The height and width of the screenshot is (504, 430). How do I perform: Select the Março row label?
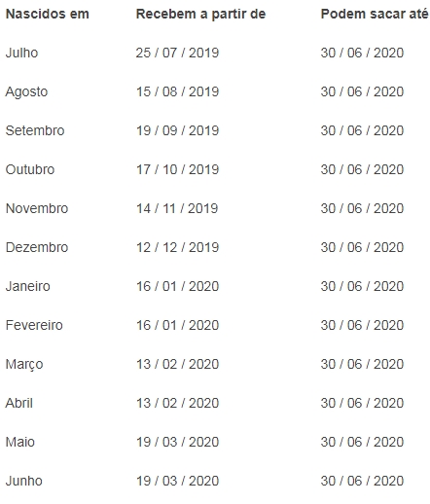24,365
